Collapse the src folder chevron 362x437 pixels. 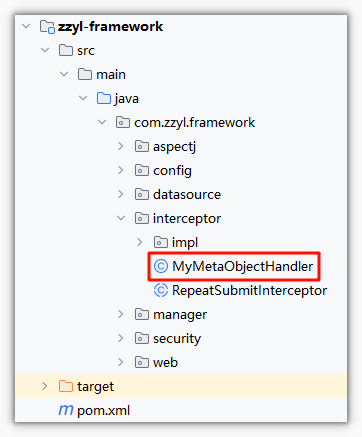[x=45, y=50]
